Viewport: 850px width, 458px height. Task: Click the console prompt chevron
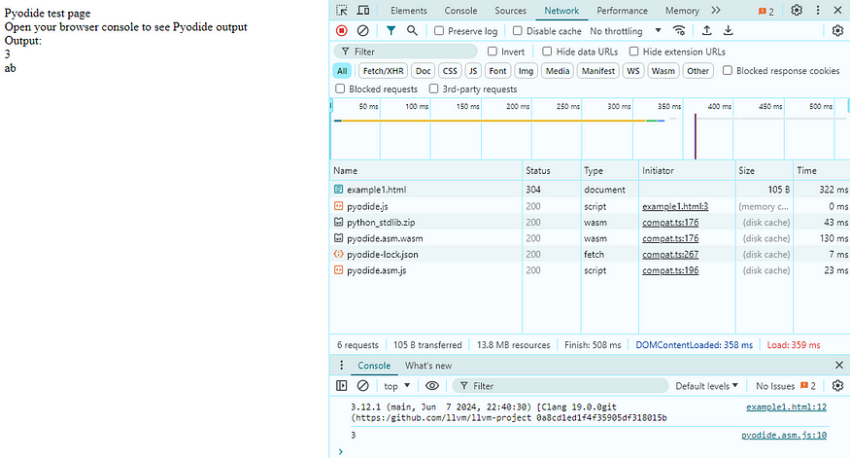(x=340, y=451)
